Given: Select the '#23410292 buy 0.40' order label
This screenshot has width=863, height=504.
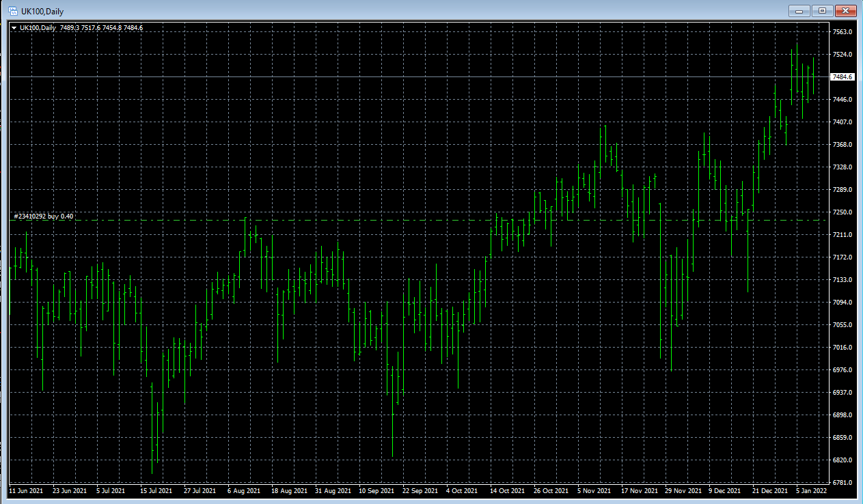Looking at the screenshot, I should [x=44, y=216].
